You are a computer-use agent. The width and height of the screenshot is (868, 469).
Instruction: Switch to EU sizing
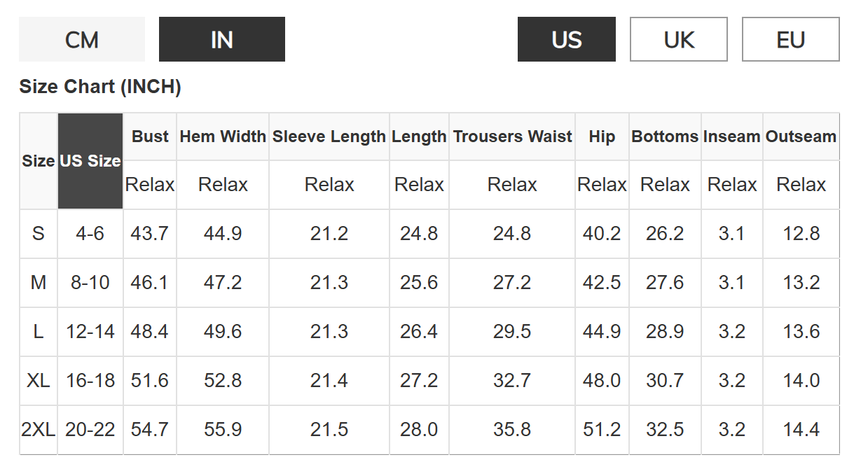click(x=790, y=40)
